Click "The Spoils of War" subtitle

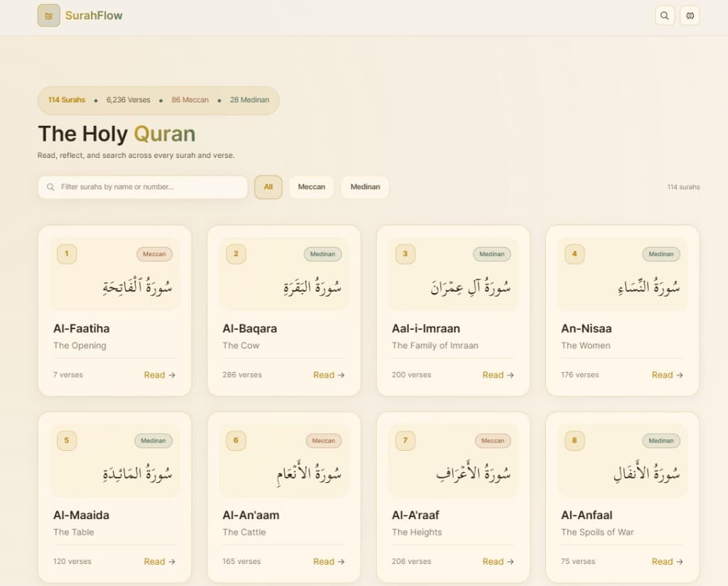(597, 532)
